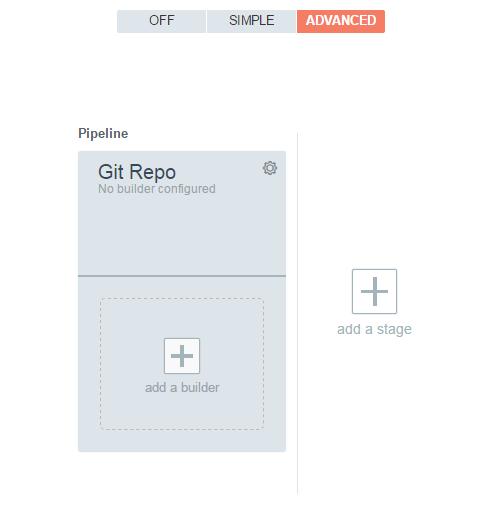This screenshot has width=480, height=505.
Task: Select the ADVANCED pipeline mode
Action: (x=341, y=21)
